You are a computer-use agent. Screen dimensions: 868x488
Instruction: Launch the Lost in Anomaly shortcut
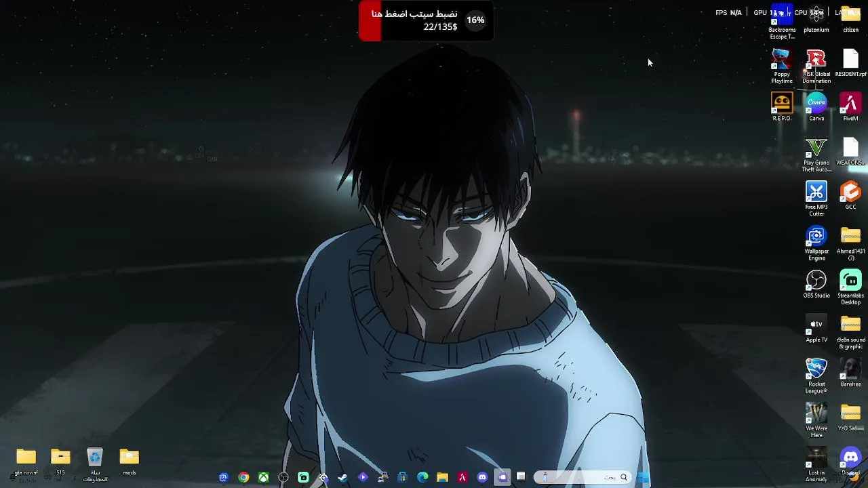click(x=816, y=464)
